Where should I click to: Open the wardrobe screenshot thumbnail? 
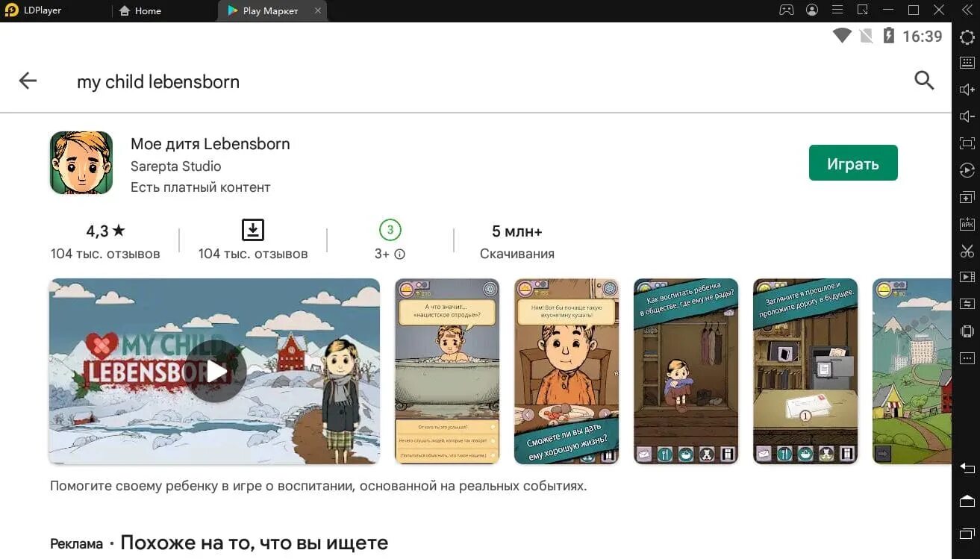click(x=686, y=371)
